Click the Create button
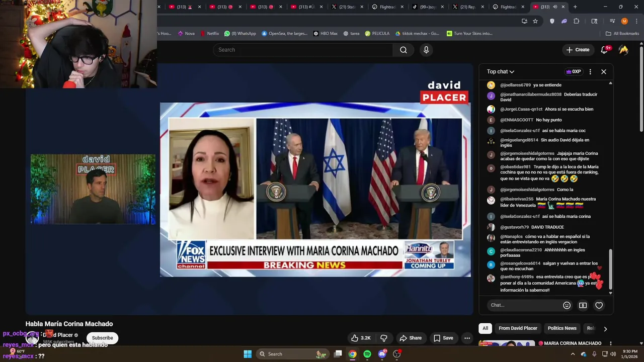This screenshot has height=362, width=644. [x=578, y=50]
